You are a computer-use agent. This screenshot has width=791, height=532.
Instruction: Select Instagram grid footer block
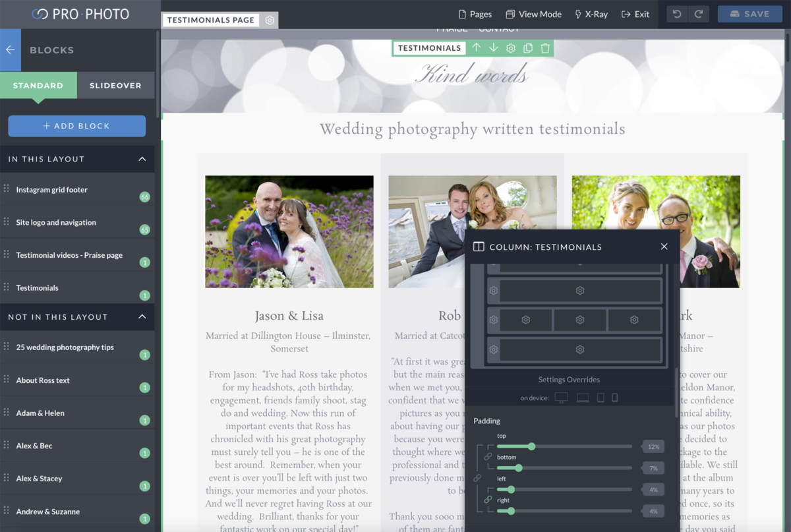pos(77,190)
